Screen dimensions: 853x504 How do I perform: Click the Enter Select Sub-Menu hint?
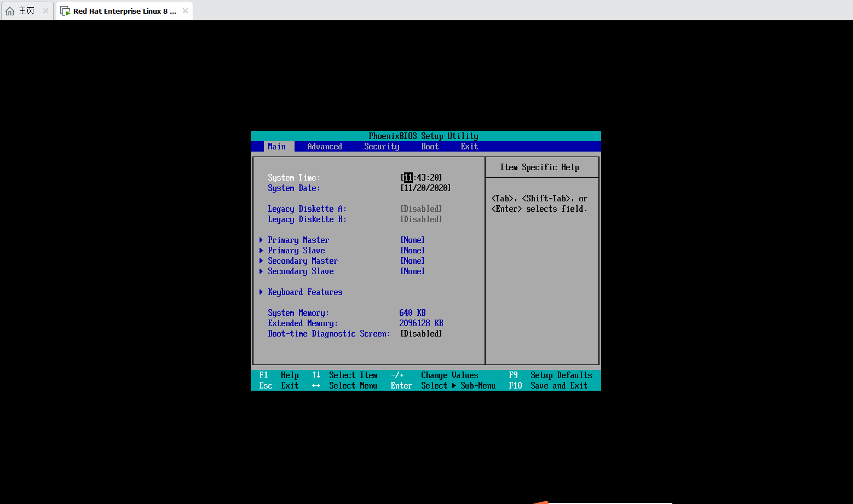coord(443,385)
